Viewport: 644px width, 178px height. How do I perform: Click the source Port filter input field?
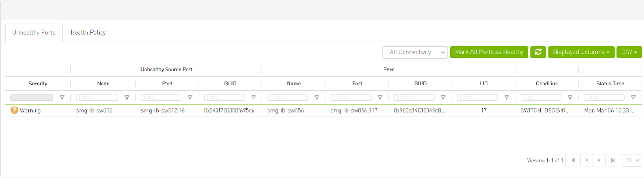(x=161, y=98)
